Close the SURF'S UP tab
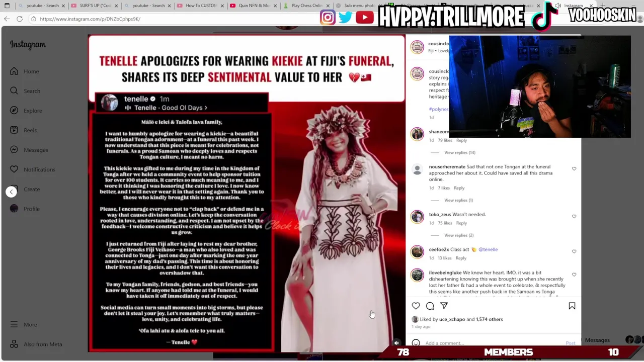This screenshot has width=644, height=362. [x=116, y=6]
